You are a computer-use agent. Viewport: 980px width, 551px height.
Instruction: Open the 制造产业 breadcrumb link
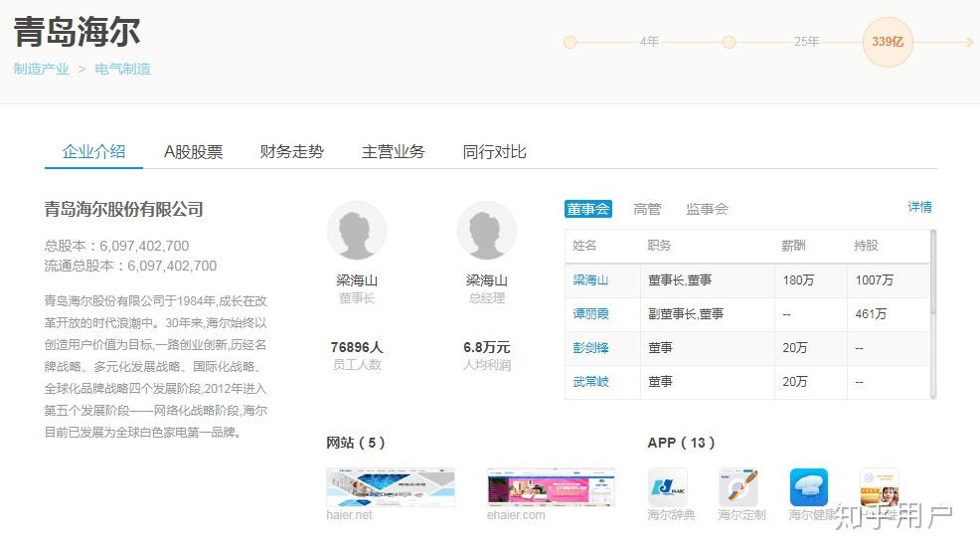pos(42,69)
